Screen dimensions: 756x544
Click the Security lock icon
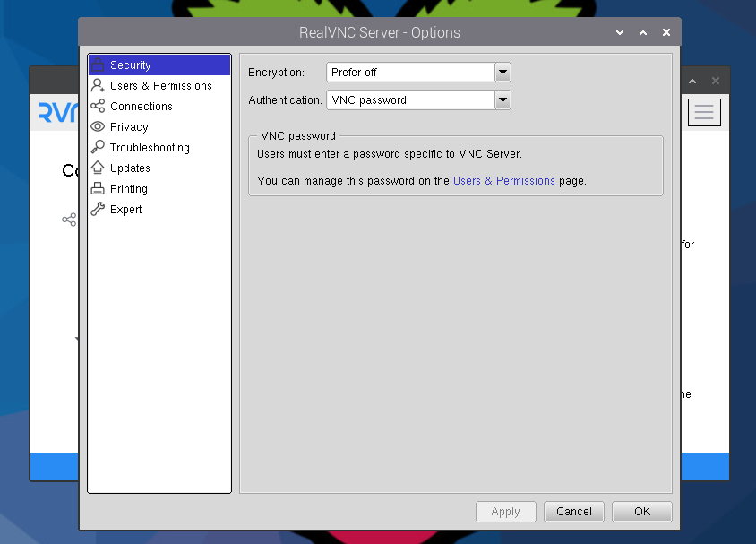point(98,65)
